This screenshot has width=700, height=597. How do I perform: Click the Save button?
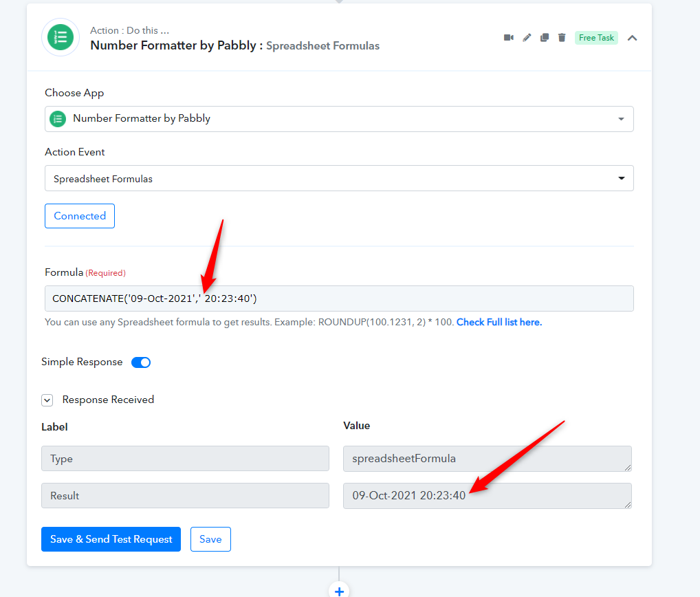(x=210, y=539)
